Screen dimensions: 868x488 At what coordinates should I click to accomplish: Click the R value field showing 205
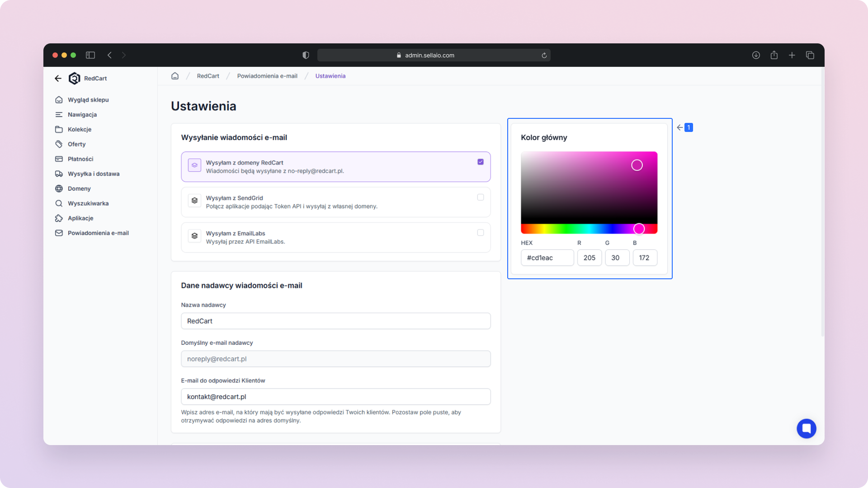point(590,258)
